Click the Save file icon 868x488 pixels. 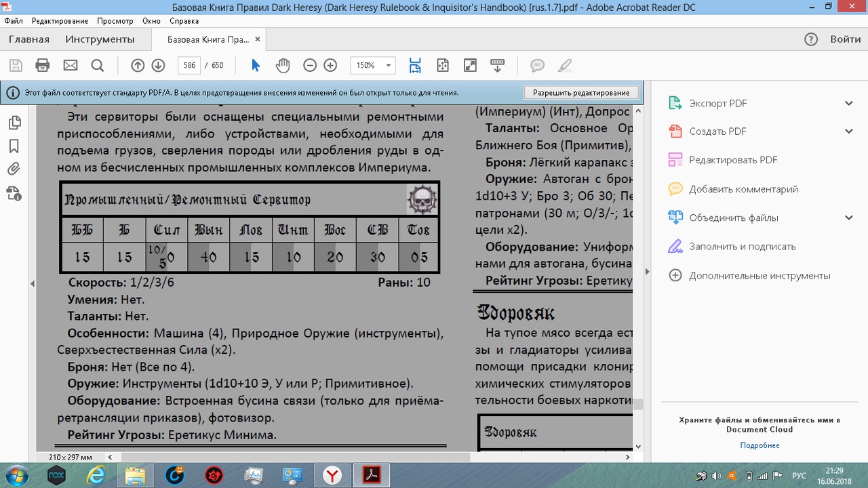coord(16,65)
